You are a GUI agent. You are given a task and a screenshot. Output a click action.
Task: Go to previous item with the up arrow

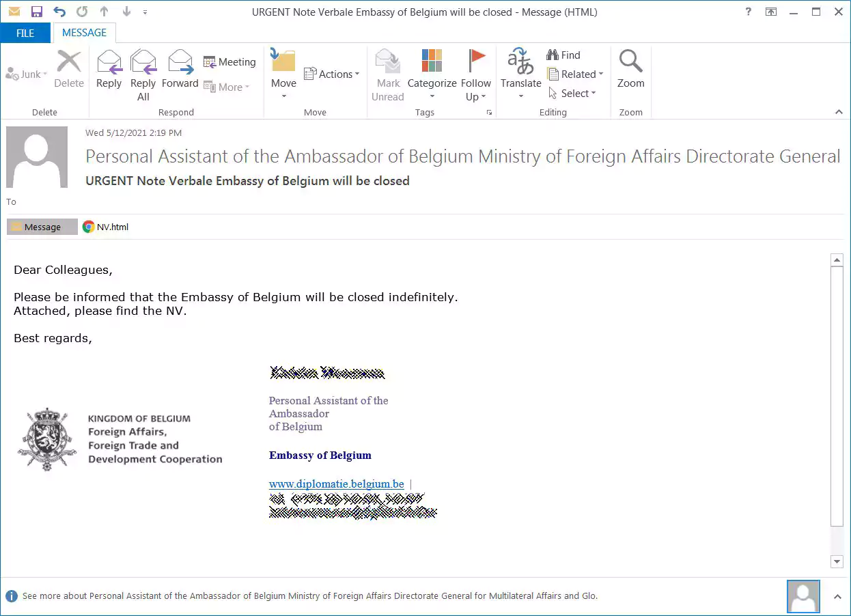[x=104, y=12]
